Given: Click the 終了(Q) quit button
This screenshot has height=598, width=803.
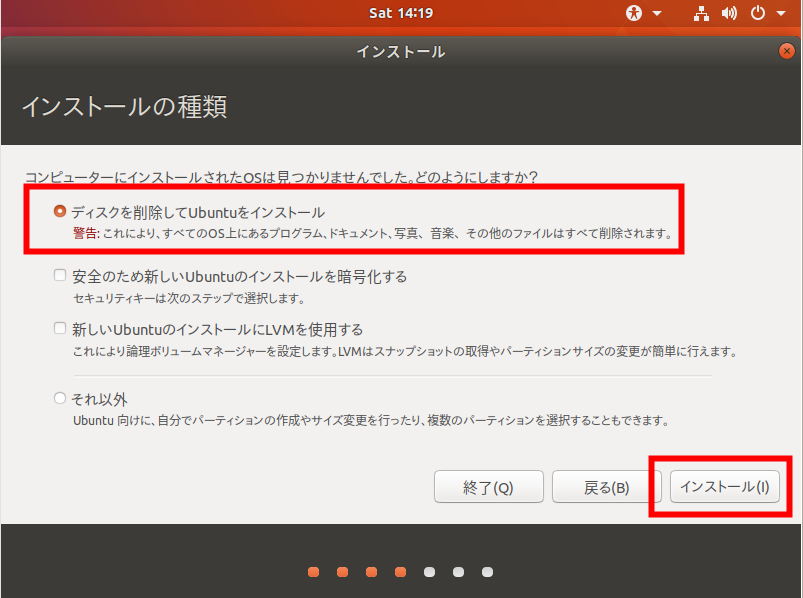Looking at the screenshot, I should (x=489, y=487).
